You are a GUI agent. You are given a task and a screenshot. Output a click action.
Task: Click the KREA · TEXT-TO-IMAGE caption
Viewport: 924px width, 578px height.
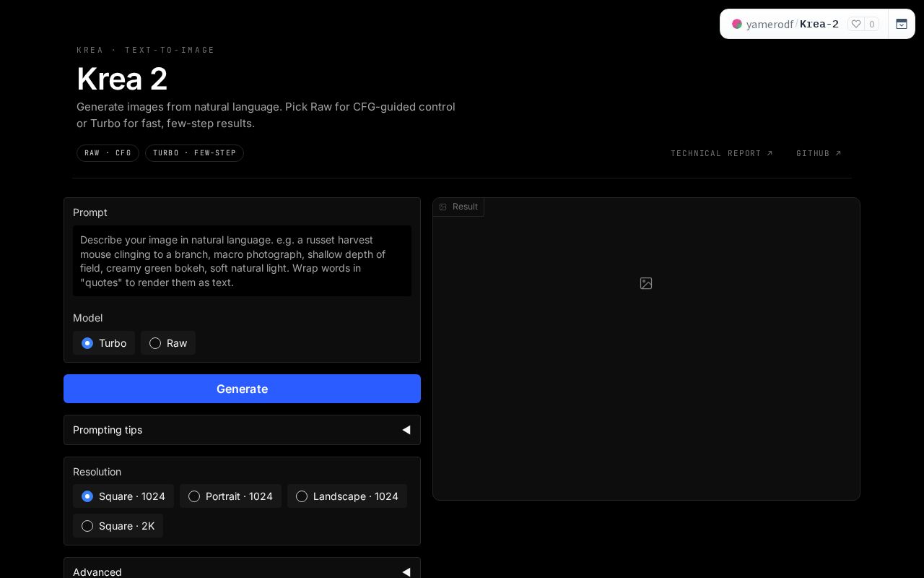point(146,50)
